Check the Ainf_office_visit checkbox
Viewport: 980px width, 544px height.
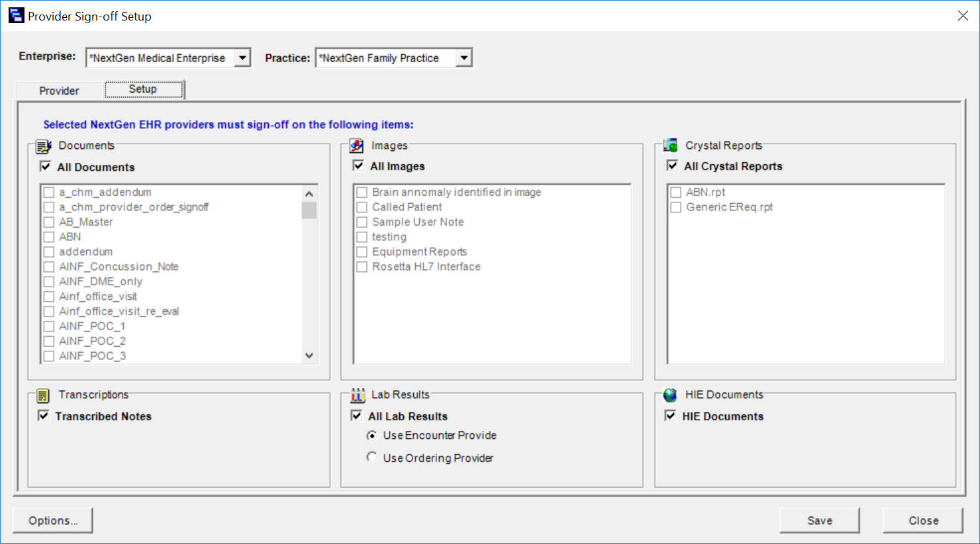click(x=49, y=296)
